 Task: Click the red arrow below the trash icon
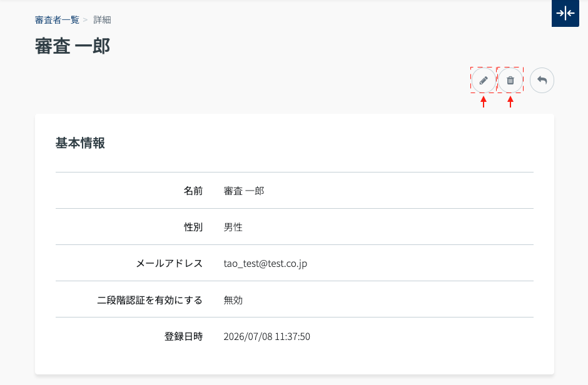click(510, 102)
